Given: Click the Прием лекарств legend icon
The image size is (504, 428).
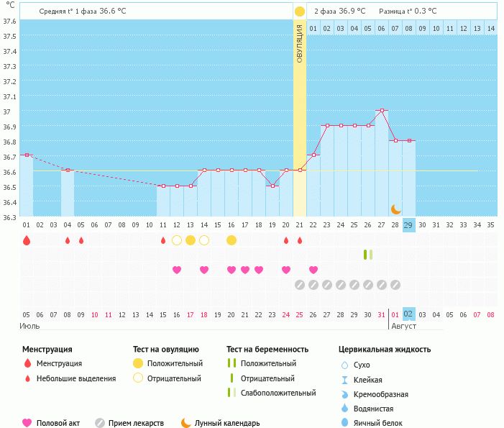Looking at the screenshot, I should click(x=100, y=423).
